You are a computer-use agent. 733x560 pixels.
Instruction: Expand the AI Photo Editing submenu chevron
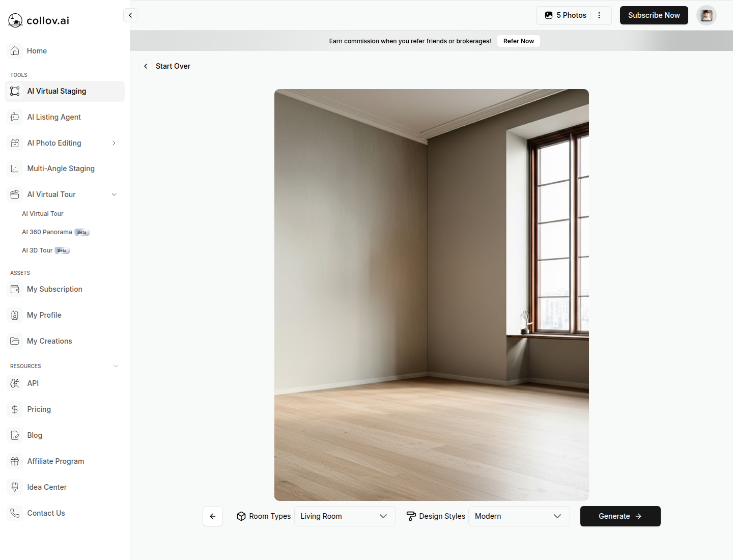114,143
